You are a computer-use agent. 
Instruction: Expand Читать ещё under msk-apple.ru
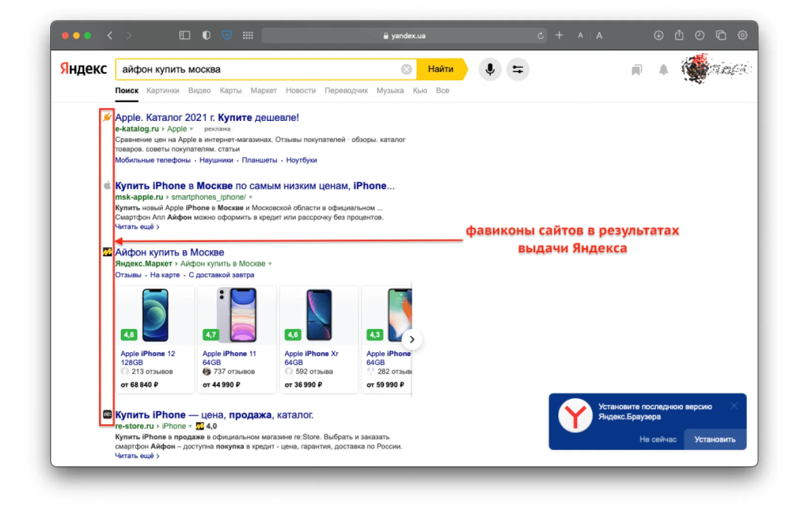point(137,227)
